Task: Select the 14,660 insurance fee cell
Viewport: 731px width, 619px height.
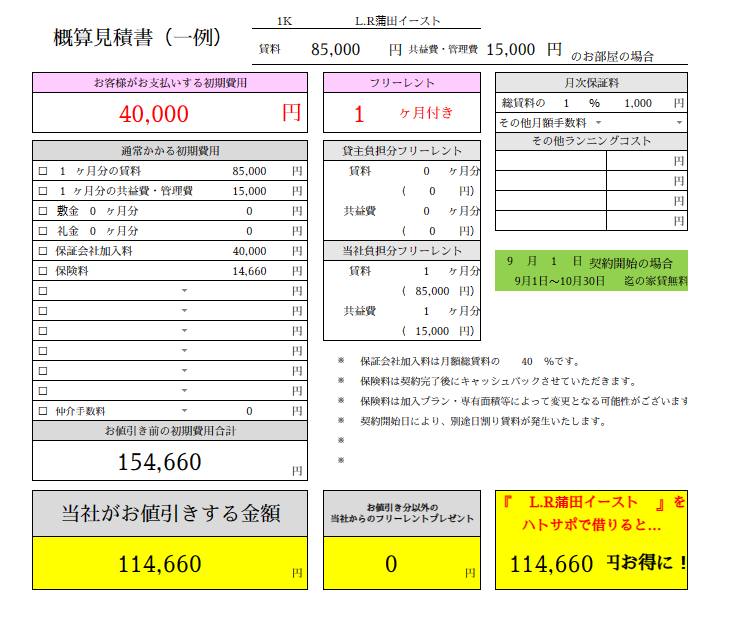Action: point(249,271)
